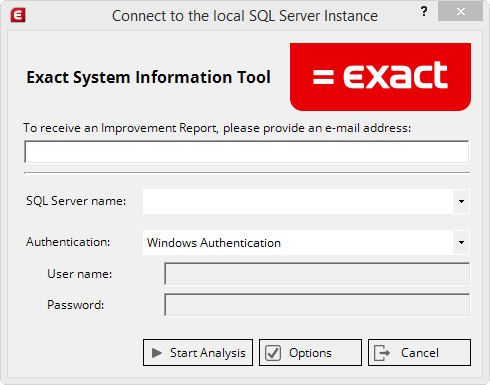Click the red Exact app icon in title bar
490x385 pixels.
click(18, 15)
